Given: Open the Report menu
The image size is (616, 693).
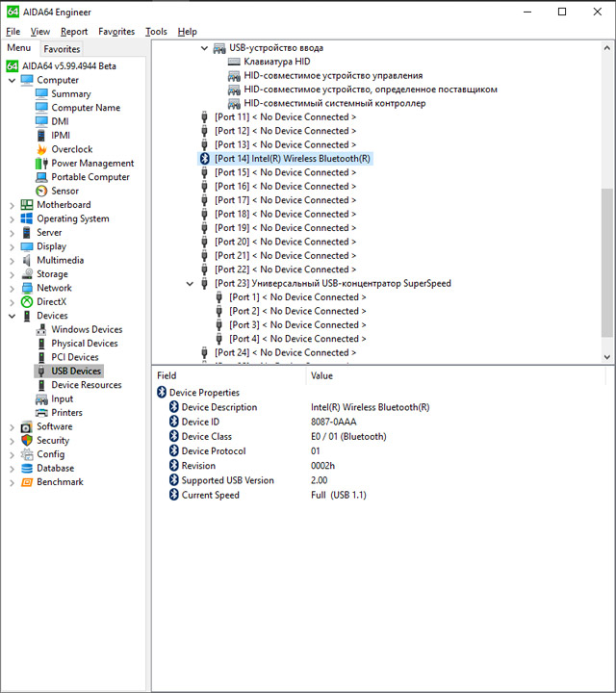Looking at the screenshot, I should coord(74,32).
